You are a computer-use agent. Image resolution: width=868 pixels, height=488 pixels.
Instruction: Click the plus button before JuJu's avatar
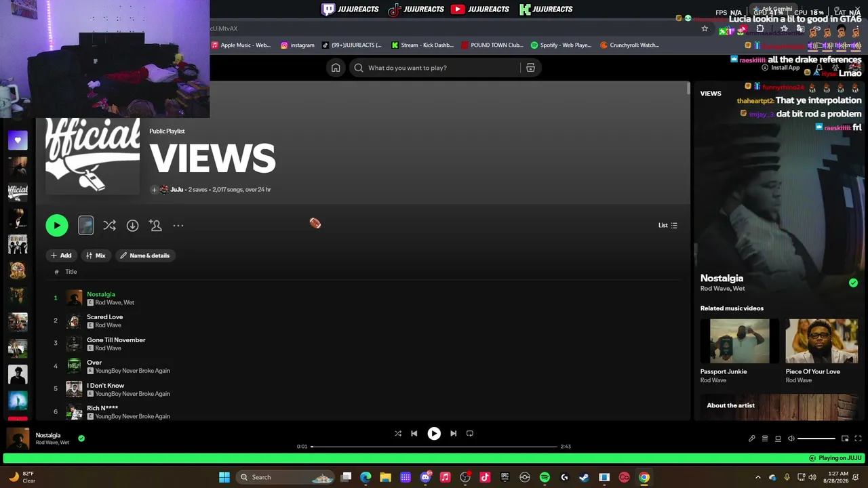tap(154, 190)
